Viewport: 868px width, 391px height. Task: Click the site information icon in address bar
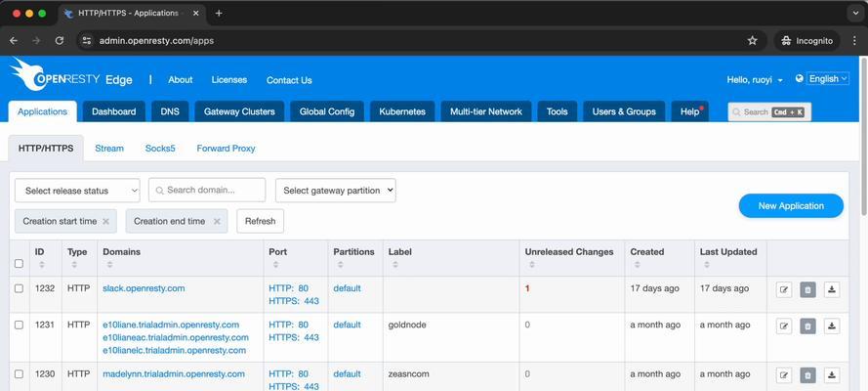(x=86, y=40)
